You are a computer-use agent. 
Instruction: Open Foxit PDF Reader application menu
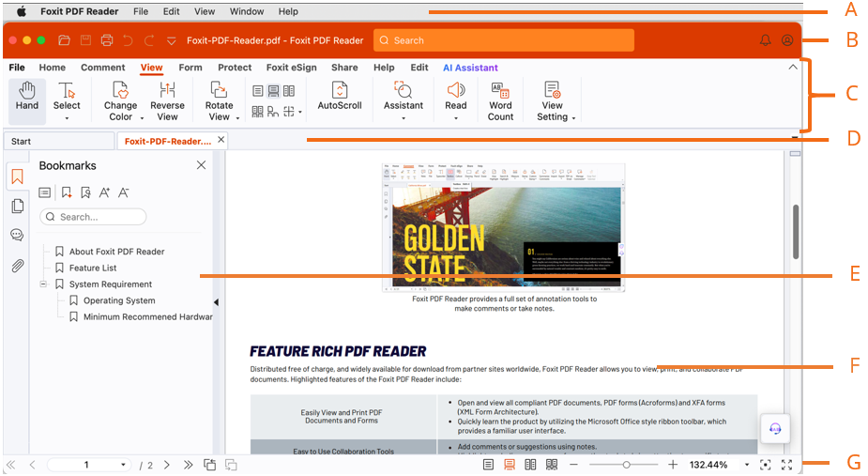[79, 11]
